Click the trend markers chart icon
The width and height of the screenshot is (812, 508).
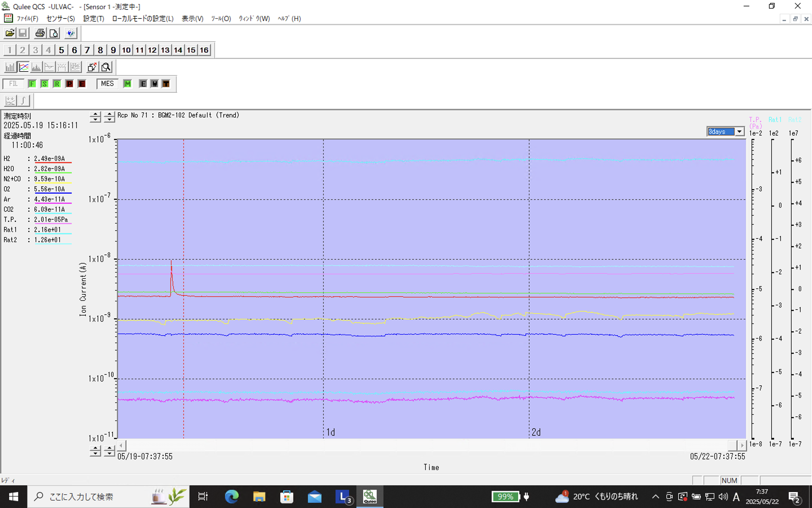(x=10, y=100)
